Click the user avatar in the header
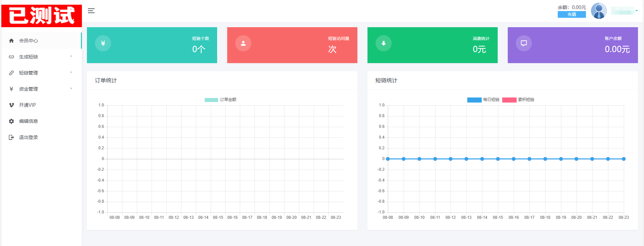The image size is (644, 246). 599,11
